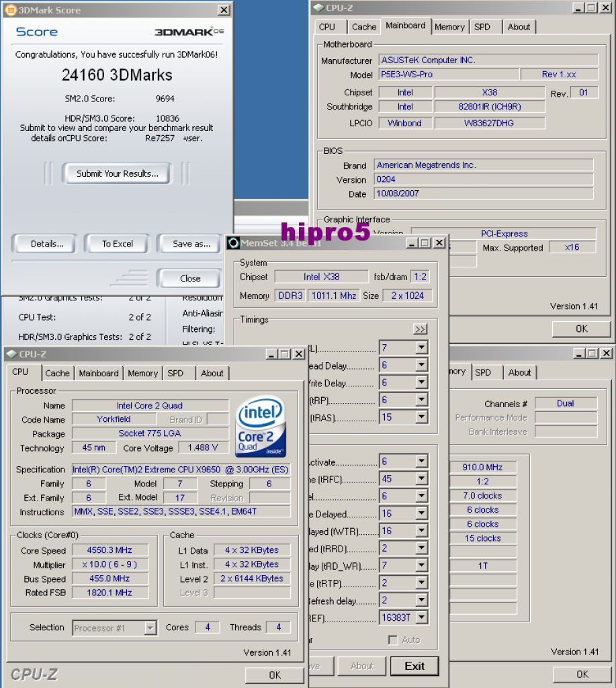
Task: Click MemSet memory frequency 1011.1 Mhz
Action: pyautogui.click(x=334, y=296)
